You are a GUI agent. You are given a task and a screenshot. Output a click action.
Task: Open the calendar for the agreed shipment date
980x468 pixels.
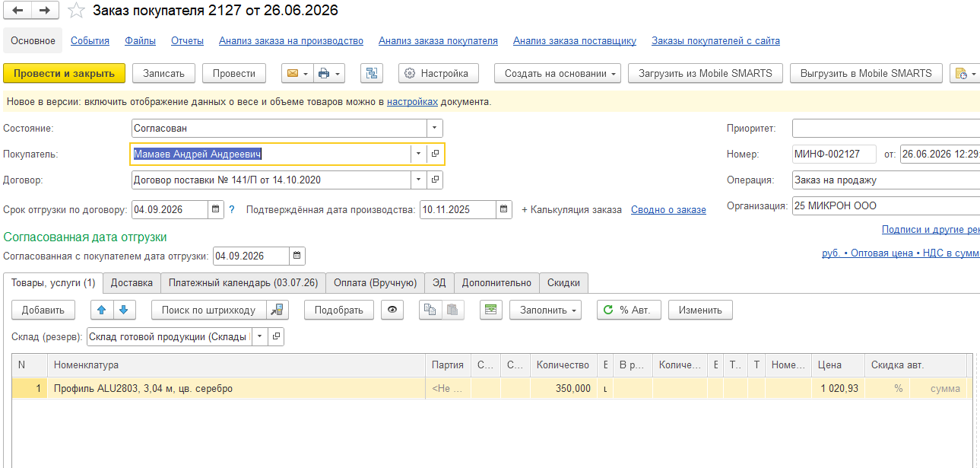[297, 256]
